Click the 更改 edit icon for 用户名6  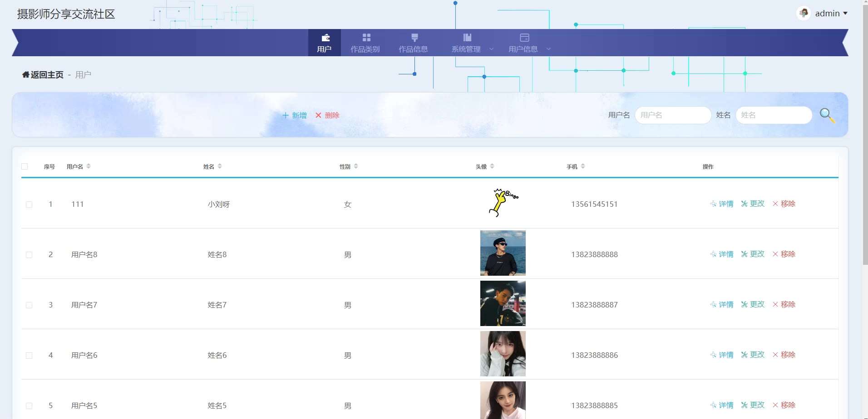[x=744, y=355]
